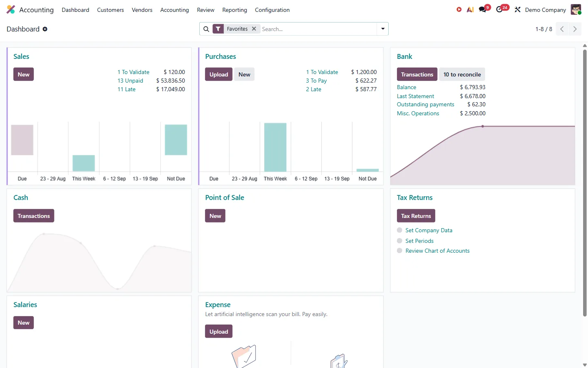Click Upload button in Expense card
Viewport: 588px width, 368px height.
pyautogui.click(x=219, y=332)
